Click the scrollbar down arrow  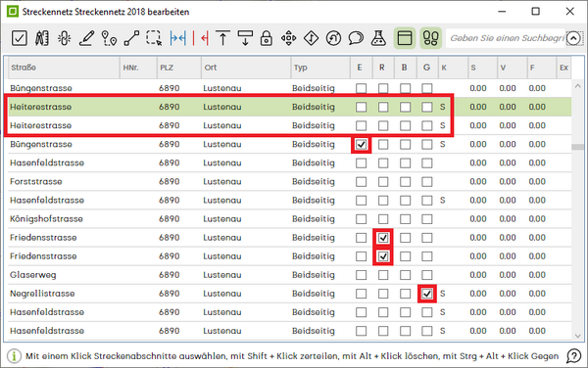(x=577, y=336)
